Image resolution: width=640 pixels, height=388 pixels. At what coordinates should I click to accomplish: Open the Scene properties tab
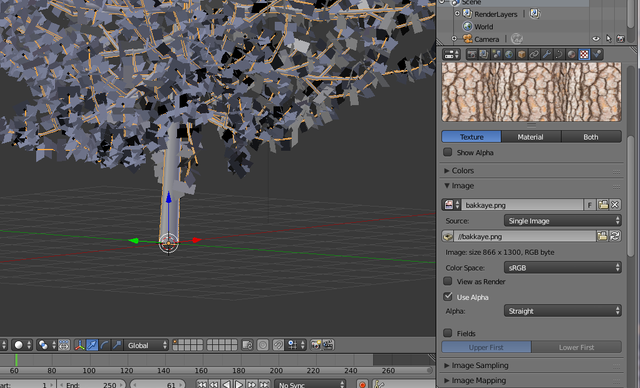[x=496, y=54]
